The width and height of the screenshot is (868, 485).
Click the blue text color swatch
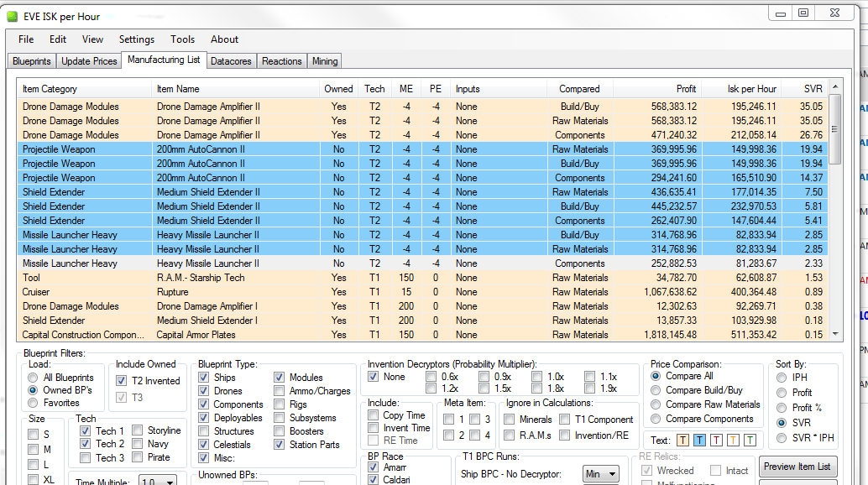[x=700, y=441]
